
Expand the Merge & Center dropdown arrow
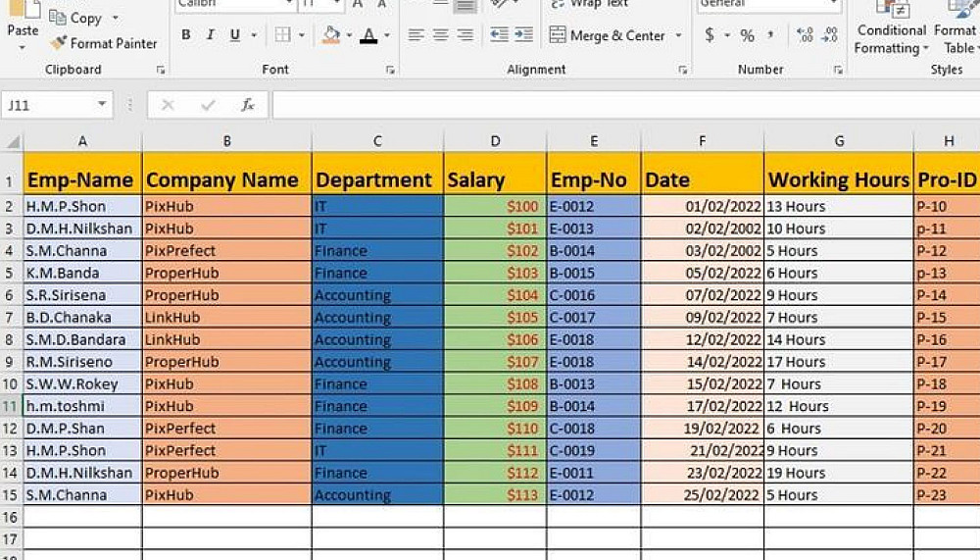pyautogui.click(x=679, y=35)
